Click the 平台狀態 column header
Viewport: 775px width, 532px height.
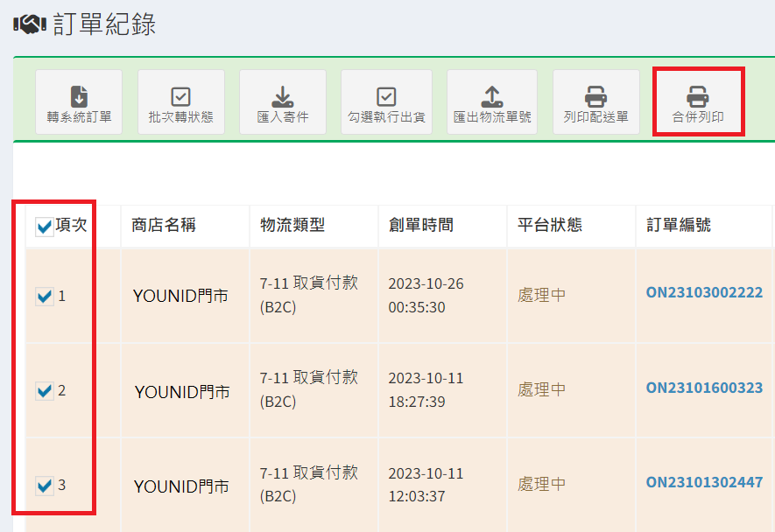click(550, 226)
